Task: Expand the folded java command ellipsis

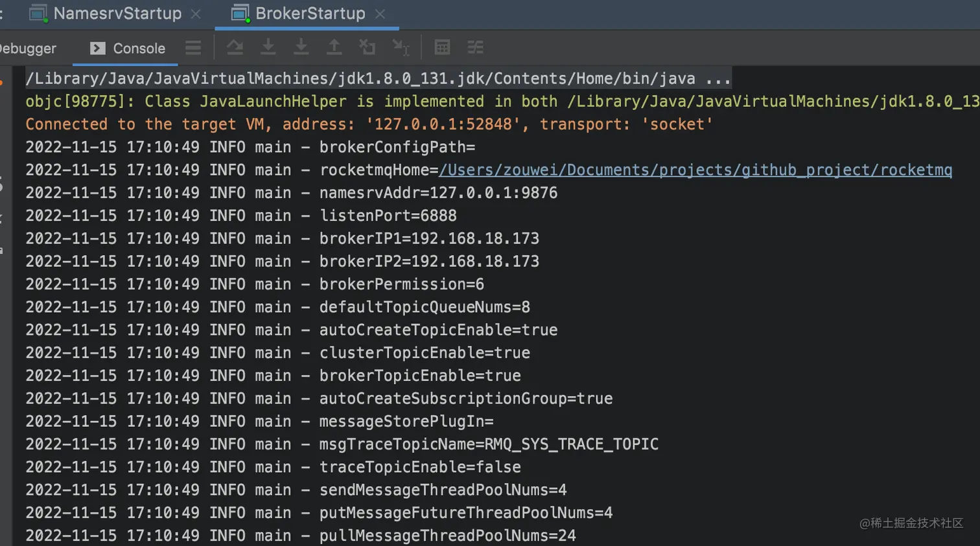Action: 718,79
